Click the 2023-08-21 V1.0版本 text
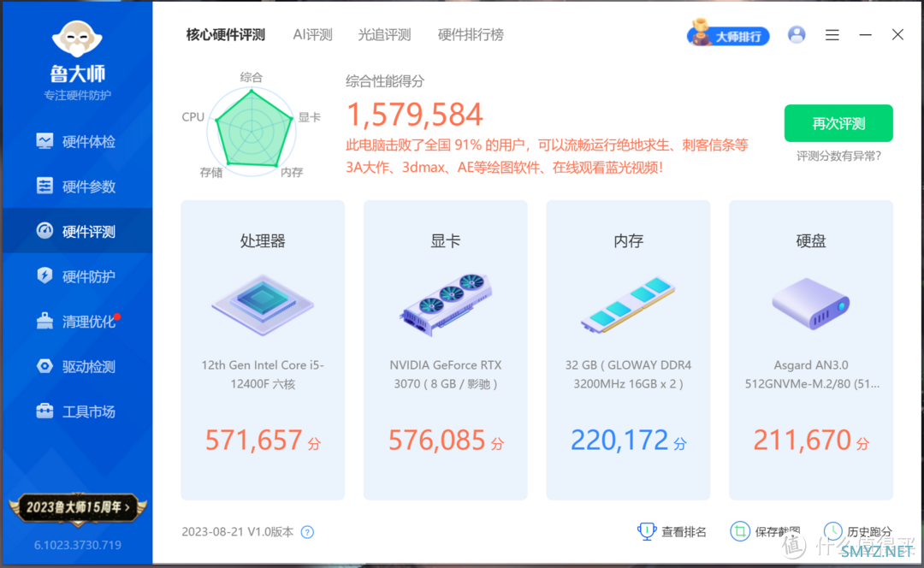The image size is (924, 568). [x=237, y=531]
